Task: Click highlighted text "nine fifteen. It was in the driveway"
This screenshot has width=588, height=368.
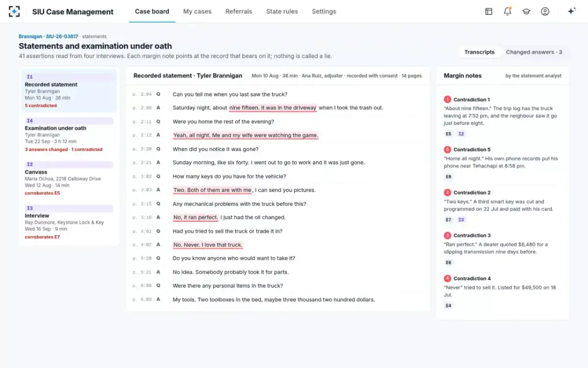Action: 273,108
